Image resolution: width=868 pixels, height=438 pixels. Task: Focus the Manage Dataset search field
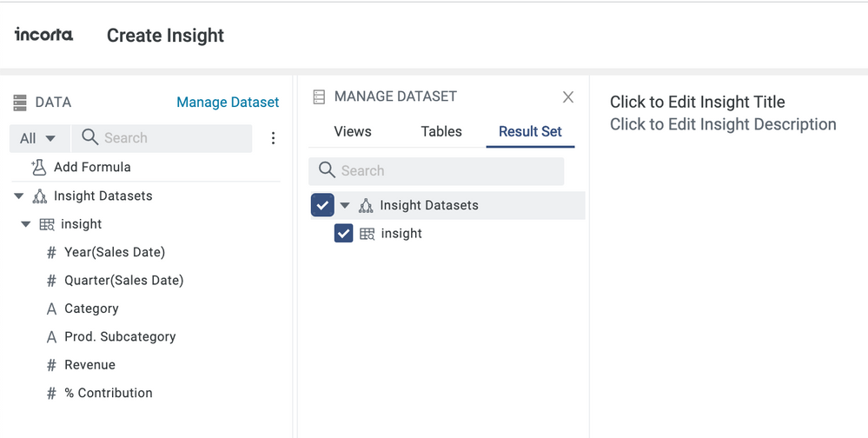(443, 171)
